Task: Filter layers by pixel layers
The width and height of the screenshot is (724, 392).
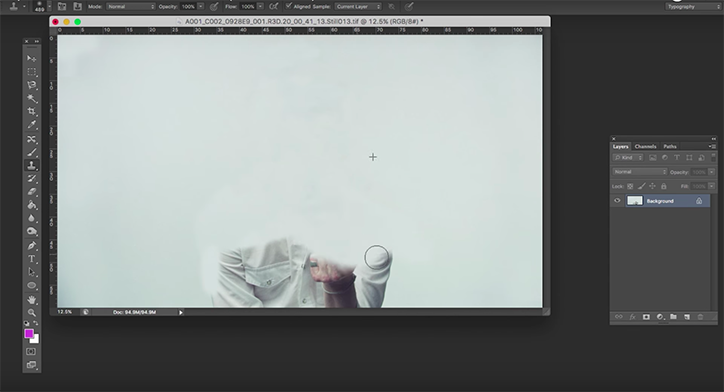Action: (652, 158)
